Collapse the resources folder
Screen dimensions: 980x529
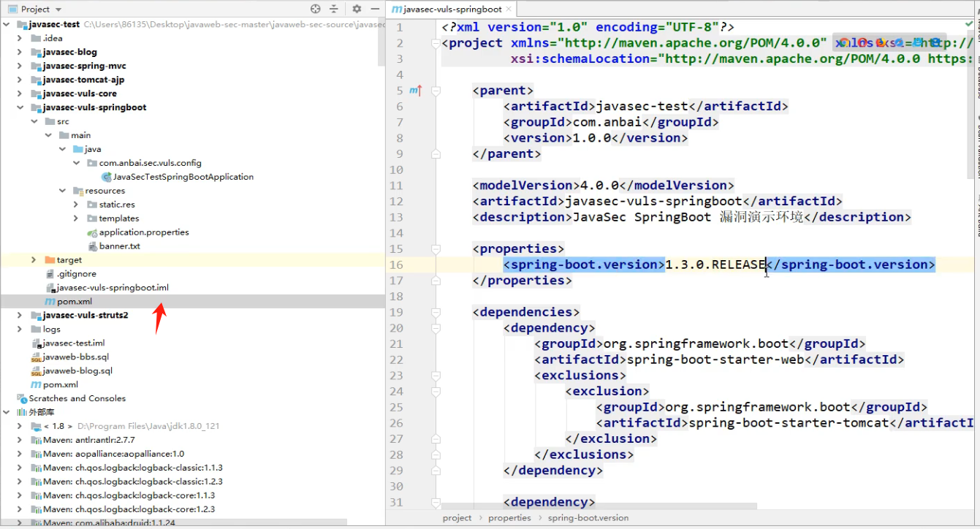pos(62,191)
